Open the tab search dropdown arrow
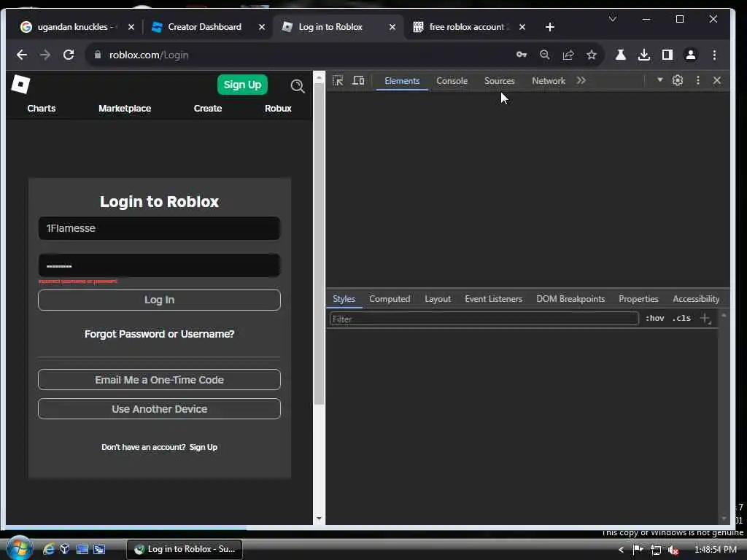This screenshot has height=560, width=747. coord(613,19)
